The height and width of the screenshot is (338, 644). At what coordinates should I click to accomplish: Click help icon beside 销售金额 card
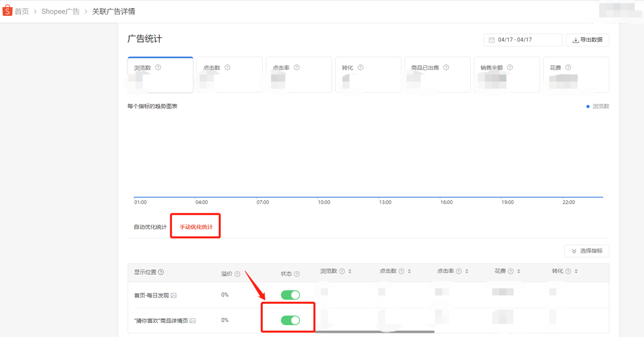pyautogui.click(x=510, y=67)
